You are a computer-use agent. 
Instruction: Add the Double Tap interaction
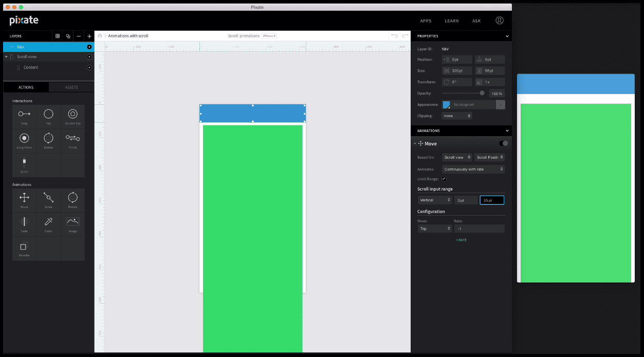coord(72,117)
